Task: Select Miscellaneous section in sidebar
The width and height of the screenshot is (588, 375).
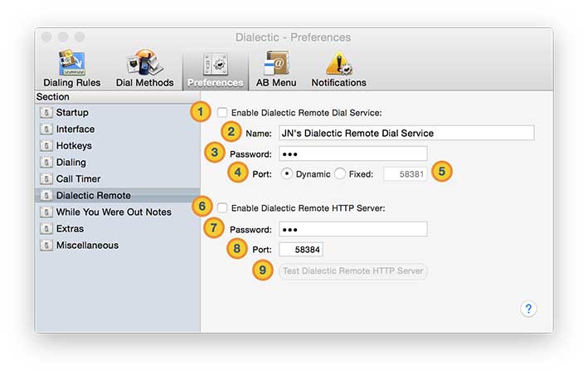Action: 118,246
